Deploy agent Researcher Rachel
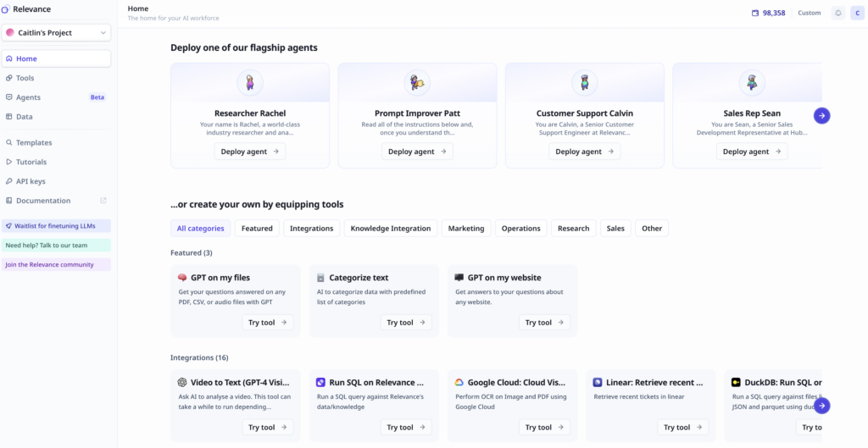This screenshot has height=448, width=868. pos(250,152)
